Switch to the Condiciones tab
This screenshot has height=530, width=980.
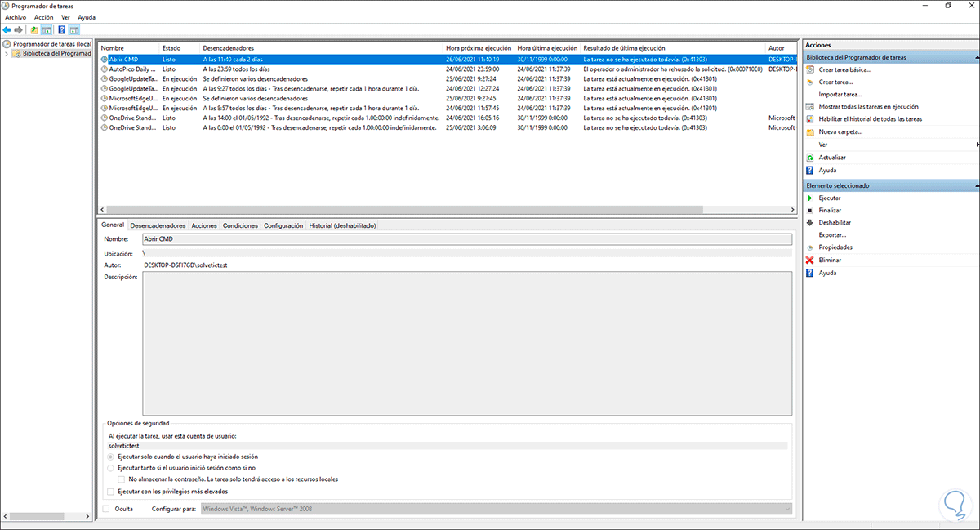coord(241,225)
